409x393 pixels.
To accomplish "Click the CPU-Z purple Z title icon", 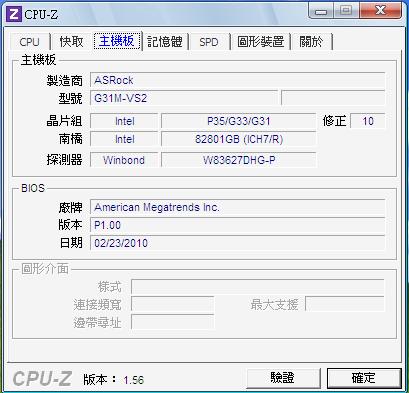I will point(14,14).
